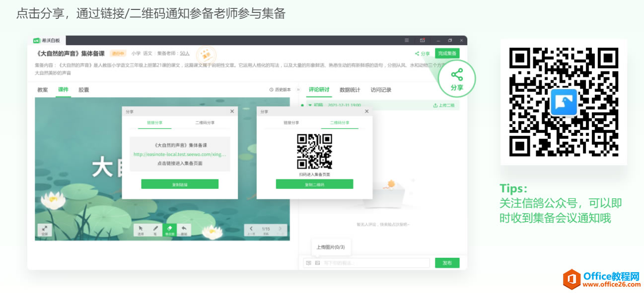Viewport: 644px width, 293px height.
Task: Switch to the 教案 tab
Action: [43, 90]
